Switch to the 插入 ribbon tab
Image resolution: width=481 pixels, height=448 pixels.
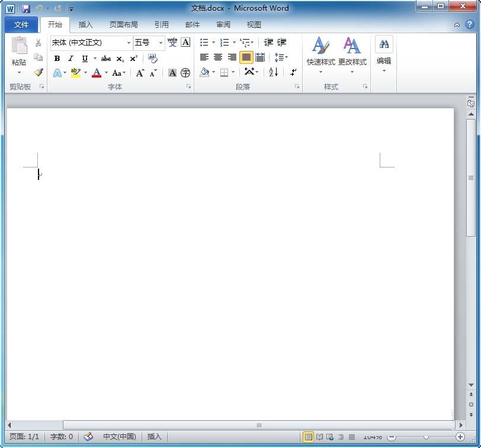click(x=86, y=25)
